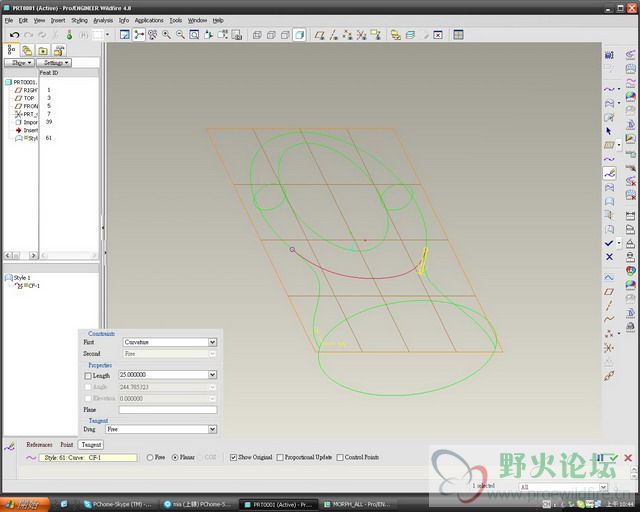Click the Style 61 Curve CF-1 collector
The image size is (640, 512).
click(x=88, y=458)
